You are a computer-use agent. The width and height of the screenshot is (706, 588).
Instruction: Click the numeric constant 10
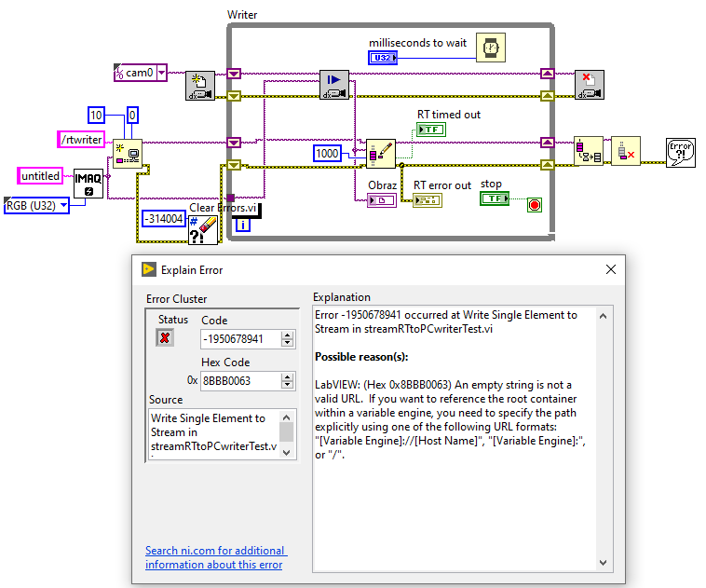(x=96, y=116)
